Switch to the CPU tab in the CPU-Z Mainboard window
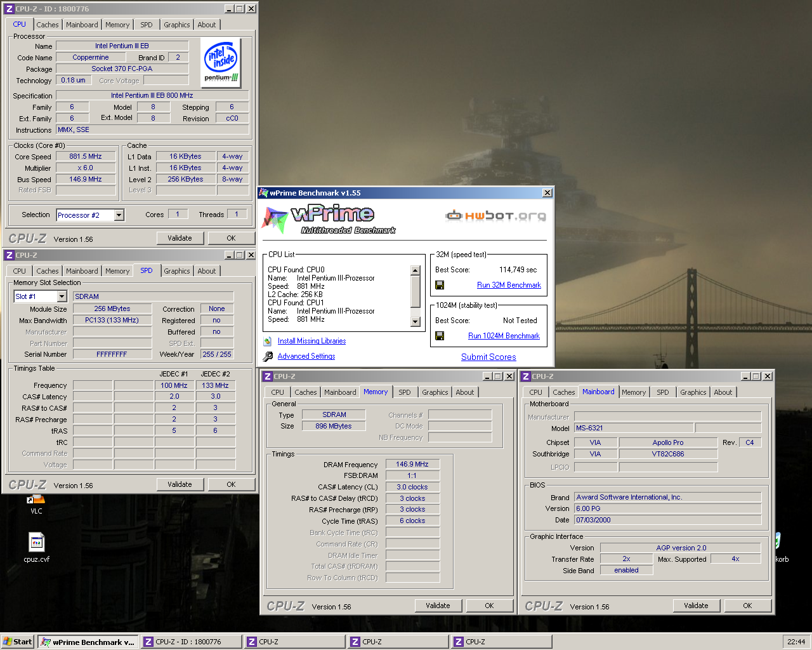812x650 pixels. pyautogui.click(x=536, y=392)
